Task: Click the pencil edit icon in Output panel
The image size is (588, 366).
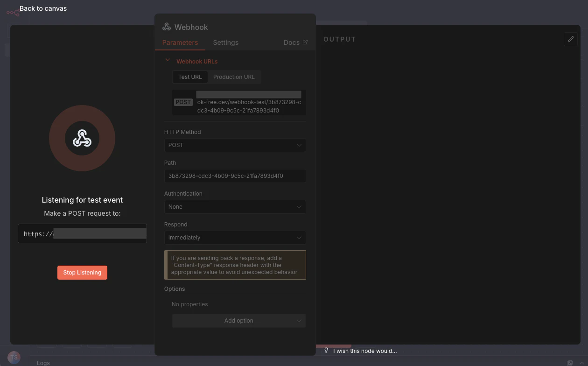Action: pos(570,39)
